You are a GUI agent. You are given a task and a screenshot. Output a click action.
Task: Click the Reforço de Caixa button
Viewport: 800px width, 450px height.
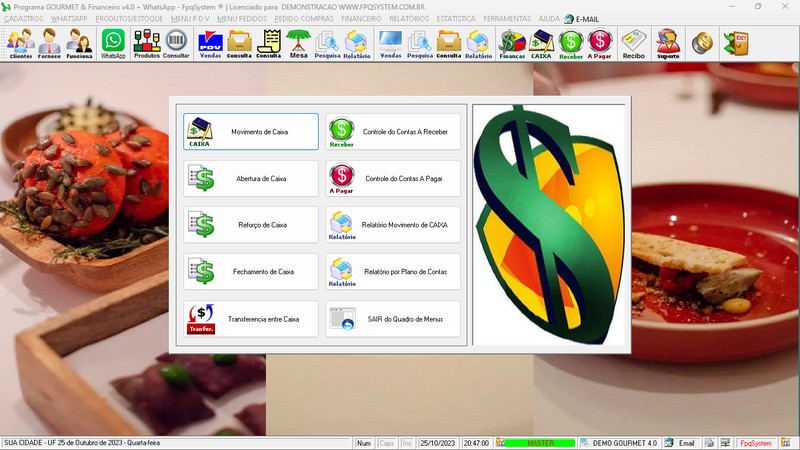coord(251,225)
